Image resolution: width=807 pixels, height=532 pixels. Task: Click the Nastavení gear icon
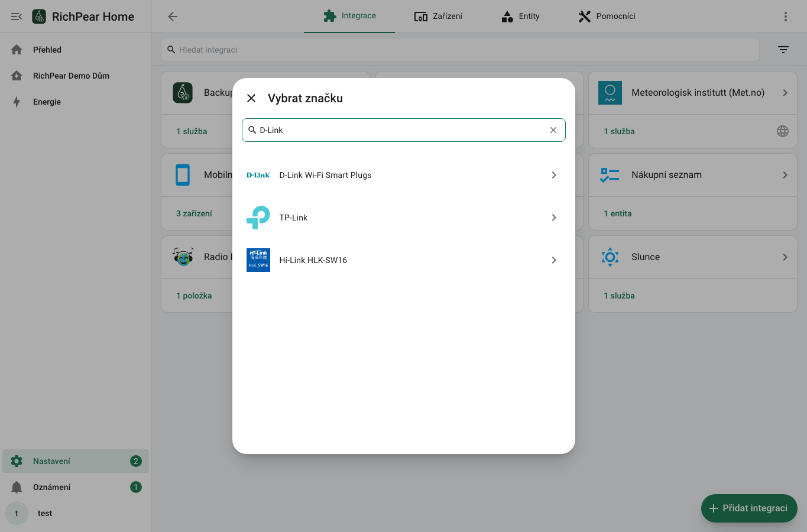click(17, 461)
